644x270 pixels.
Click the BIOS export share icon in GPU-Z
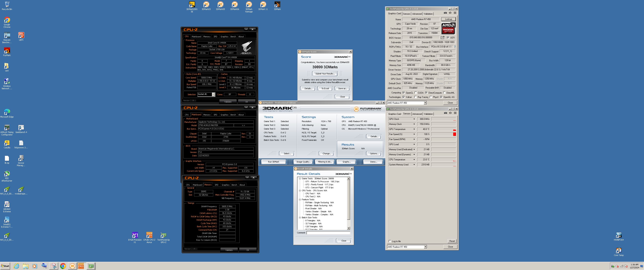tap(443, 37)
